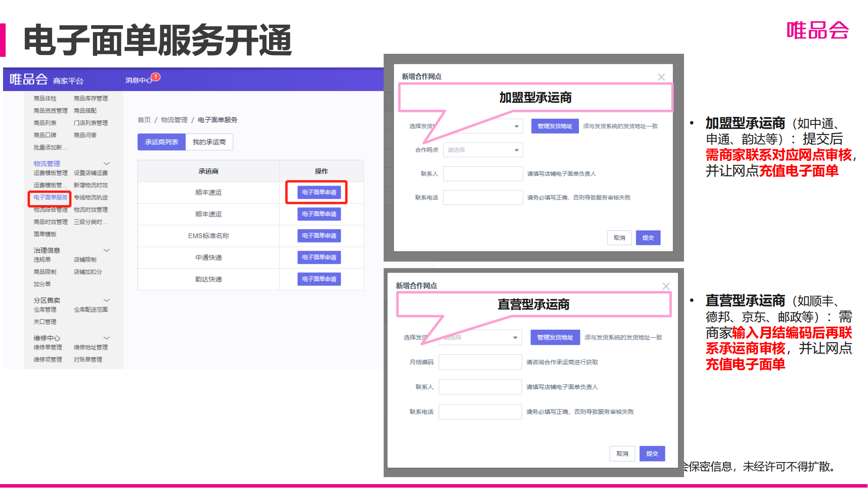Open 门店列表管理 in the sidebar
The width and height of the screenshot is (868, 488).
[x=91, y=123]
